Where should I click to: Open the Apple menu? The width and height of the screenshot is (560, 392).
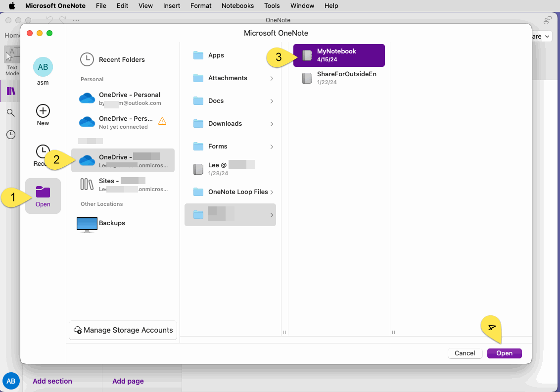click(12, 6)
